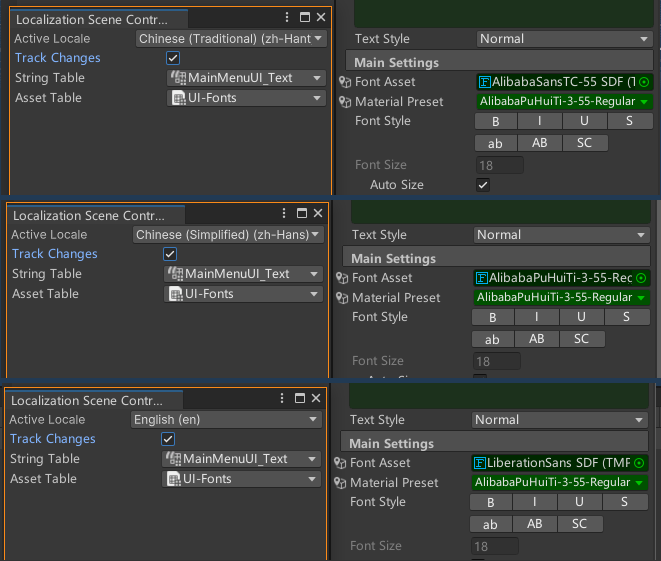Toggle uppercase 'AB' style in AlibabaSansTC inspector
This screenshot has width=661, height=561.
(540, 143)
